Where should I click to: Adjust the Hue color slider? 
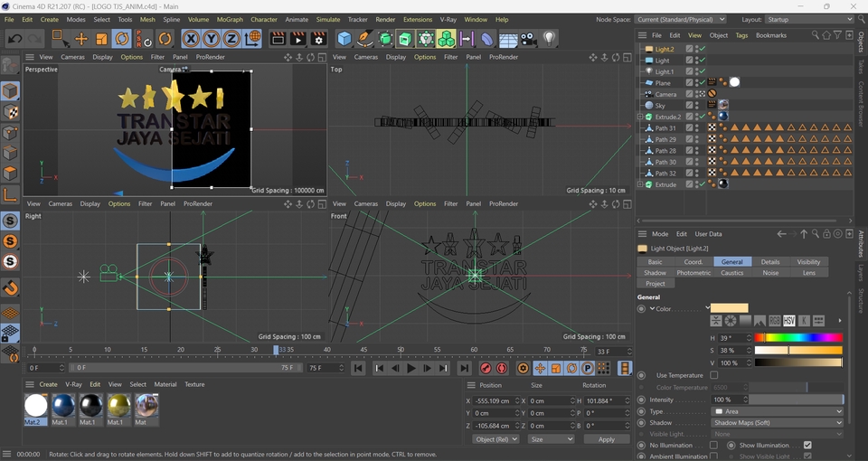798,337
